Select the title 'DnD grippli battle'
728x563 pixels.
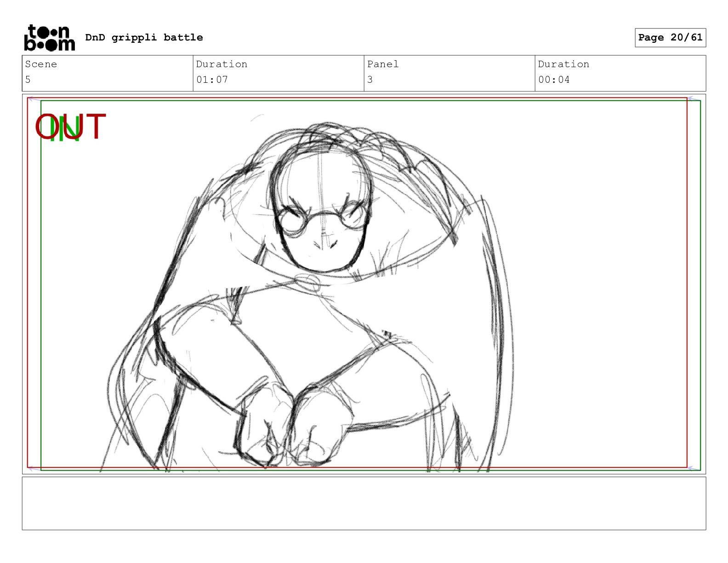click(144, 37)
